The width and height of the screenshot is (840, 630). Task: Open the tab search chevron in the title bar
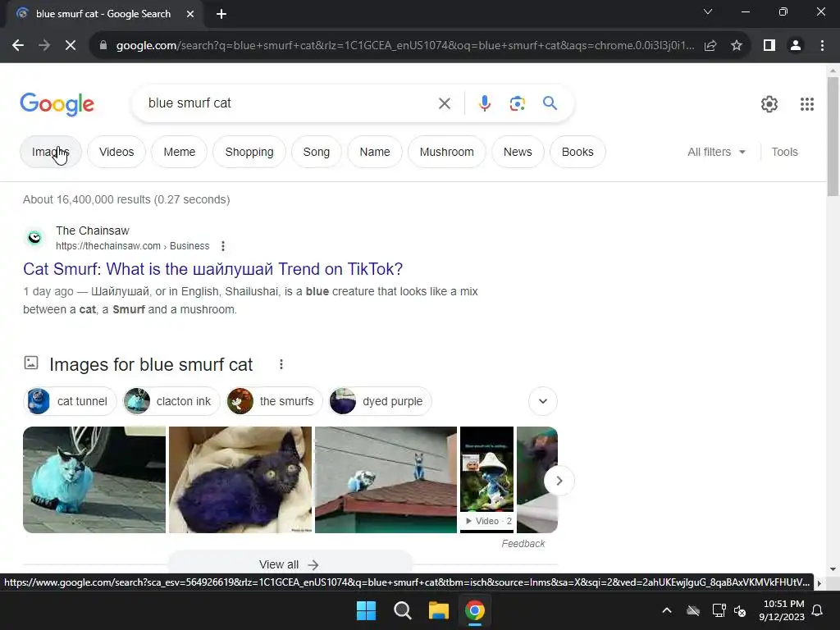click(x=708, y=11)
